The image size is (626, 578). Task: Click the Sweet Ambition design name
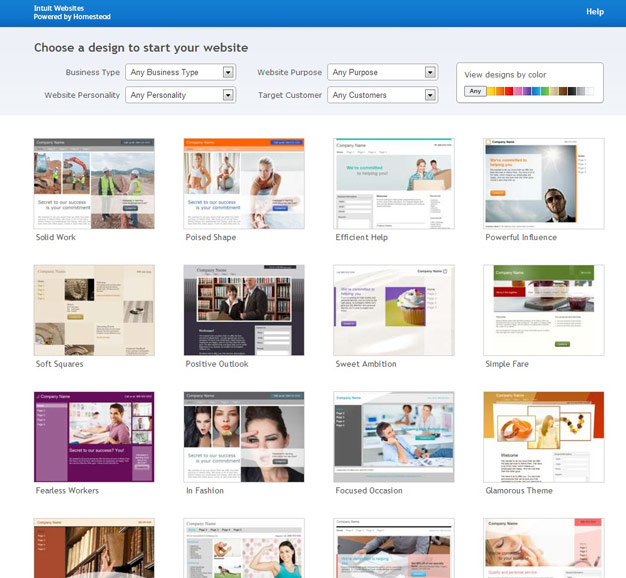pyautogui.click(x=366, y=364)
